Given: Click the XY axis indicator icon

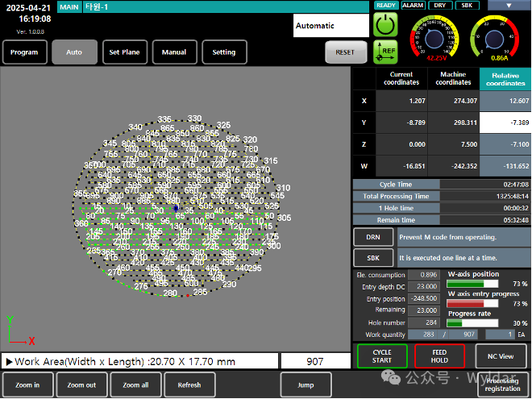Looking at the screenshot, I should tap(20, 330).
